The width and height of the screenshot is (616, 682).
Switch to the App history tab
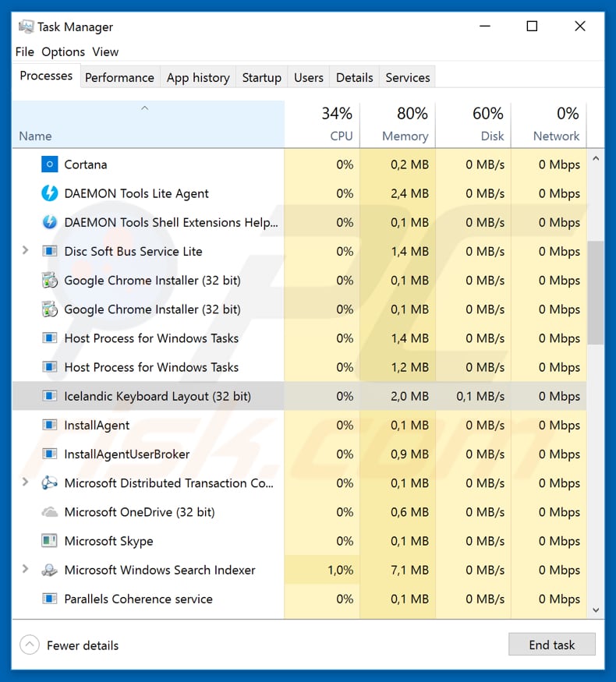coord(198,77)
